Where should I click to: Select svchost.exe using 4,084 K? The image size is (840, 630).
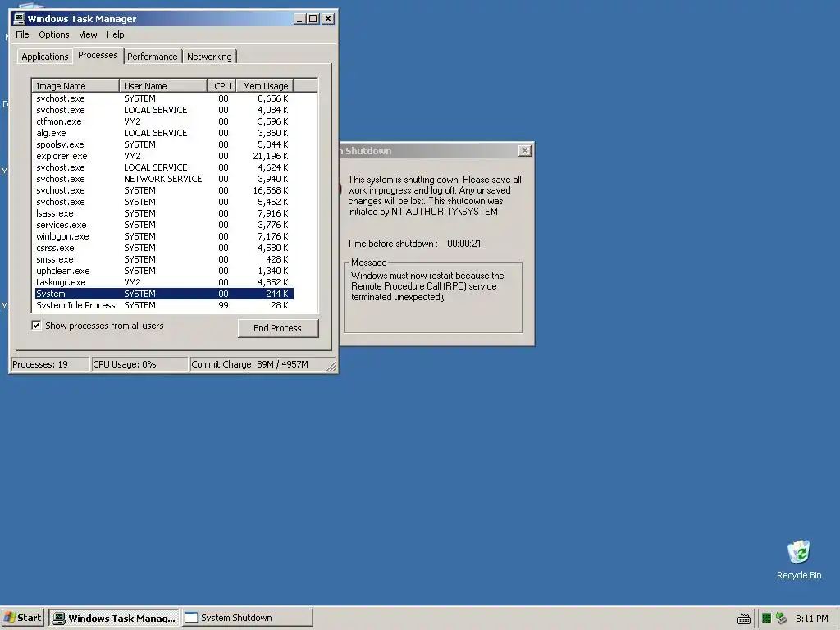coord(164,110)
